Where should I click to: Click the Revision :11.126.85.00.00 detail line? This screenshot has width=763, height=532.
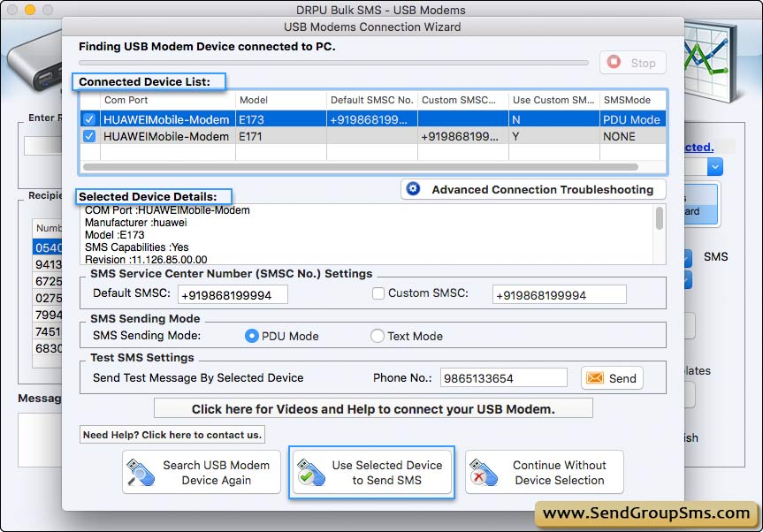click(146, 260)
